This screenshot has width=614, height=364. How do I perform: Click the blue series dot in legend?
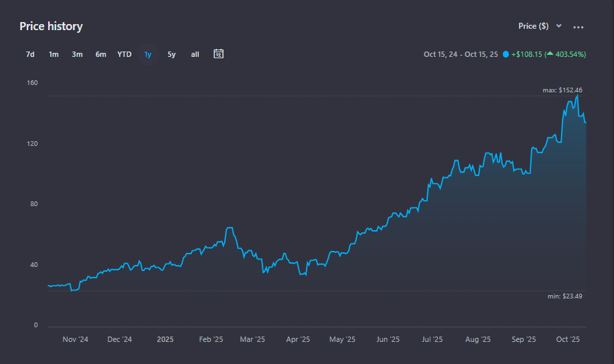point(506,54)
